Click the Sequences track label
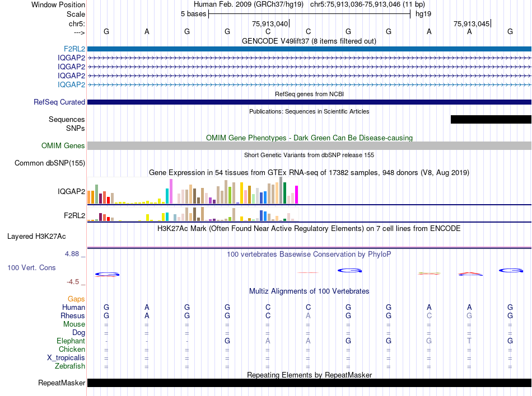Viewport: 532px width, 396px height. [x=67, y=120]
